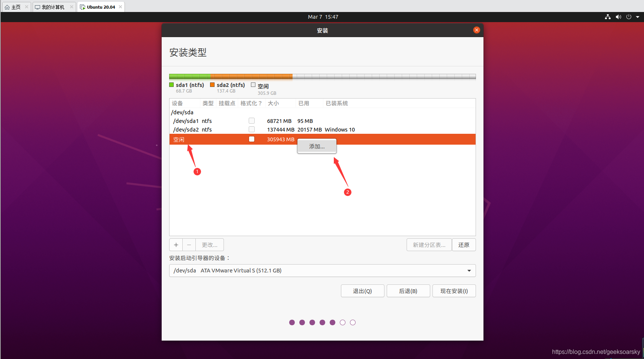Select the 空闲 free space row
The width and height of the screenshot is (644, 359).
click(x=323, y=139)
